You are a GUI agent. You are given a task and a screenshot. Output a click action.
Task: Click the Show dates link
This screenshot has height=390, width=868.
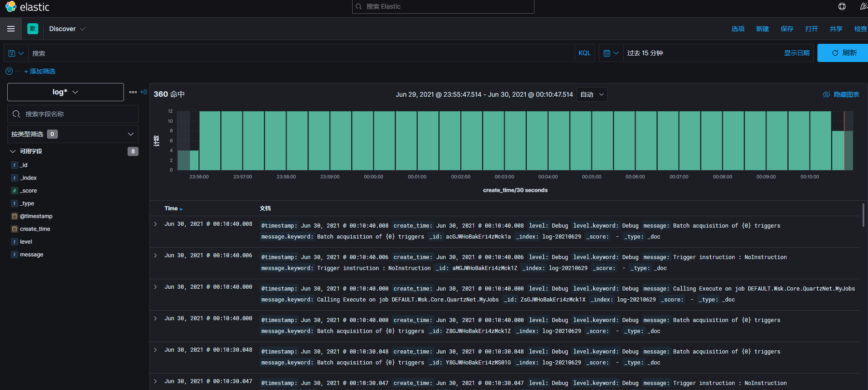coord(796,53)
